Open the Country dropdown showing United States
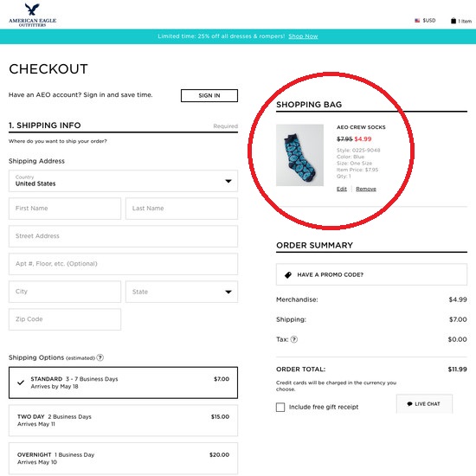476x476 pixels. pos(123,181)
